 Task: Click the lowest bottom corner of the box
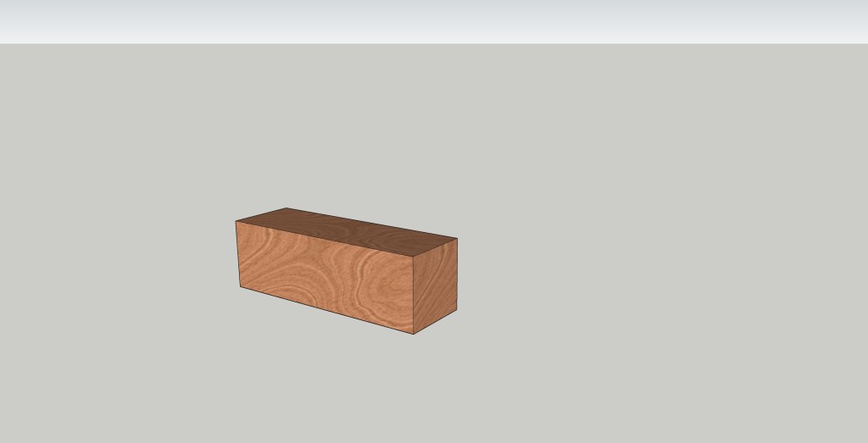click(x=415, y=334)
